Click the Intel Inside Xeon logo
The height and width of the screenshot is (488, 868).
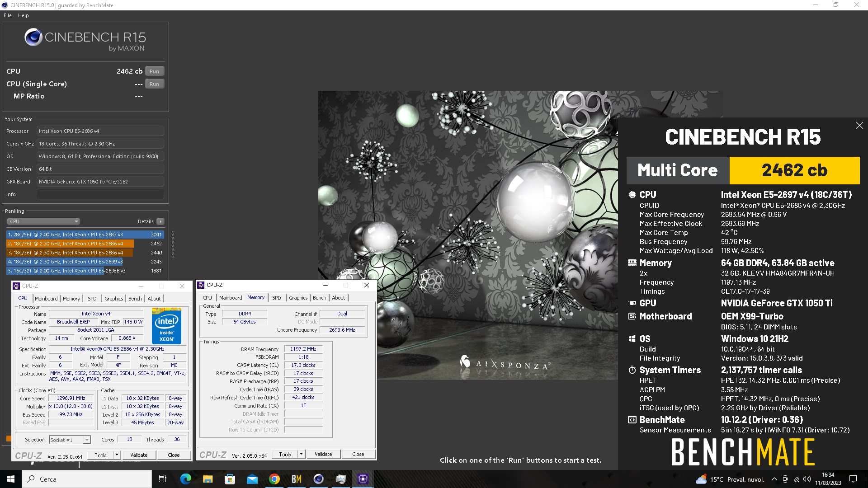(167, 326)
